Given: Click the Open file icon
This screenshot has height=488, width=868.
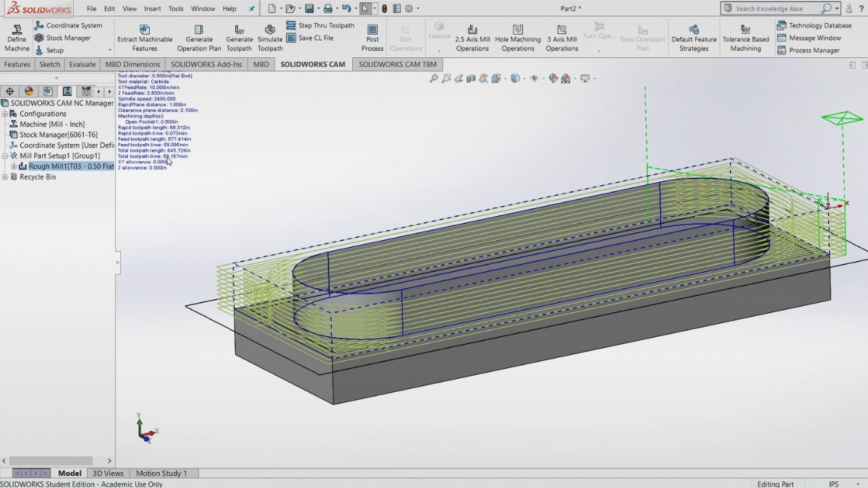Looking at the screenshot, I should [x=290, y=9].
